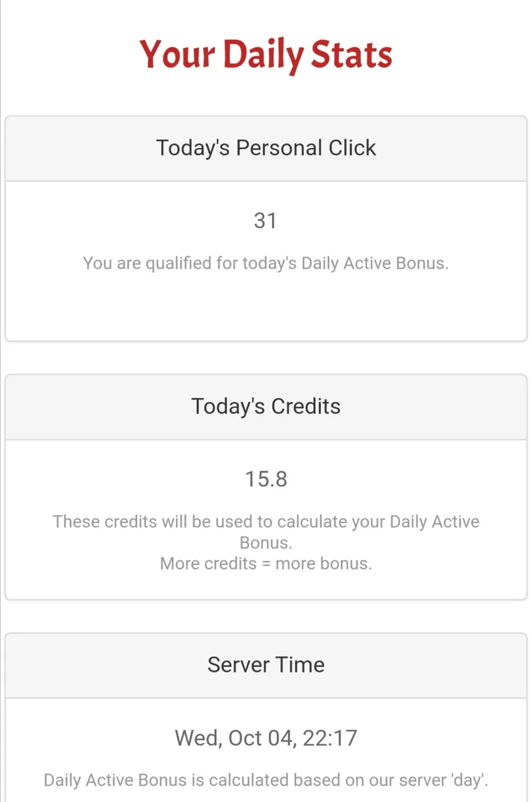
Task: Click the credits value 15.8
Action: point(266,479)
